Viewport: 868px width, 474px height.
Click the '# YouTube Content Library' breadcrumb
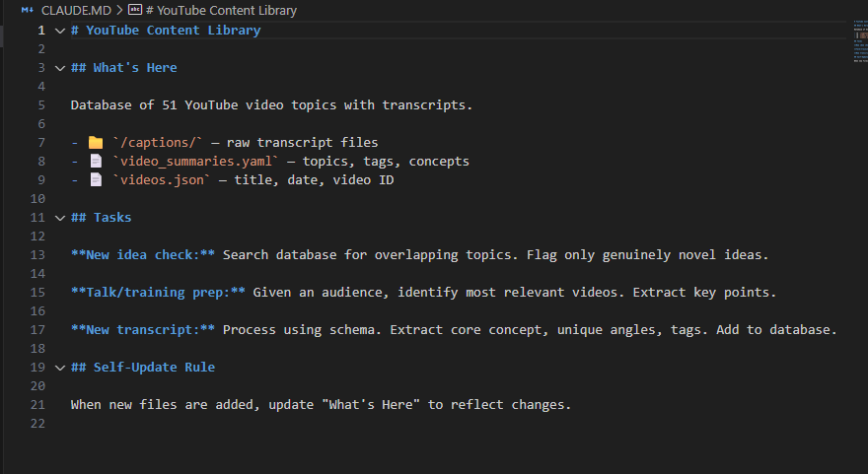coord(221,11)
